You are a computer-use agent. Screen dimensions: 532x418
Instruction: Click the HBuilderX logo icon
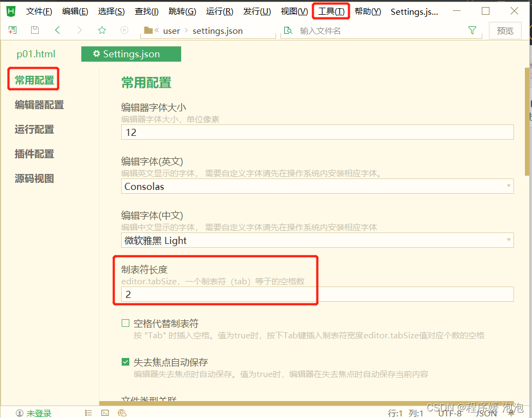(11, 11)
